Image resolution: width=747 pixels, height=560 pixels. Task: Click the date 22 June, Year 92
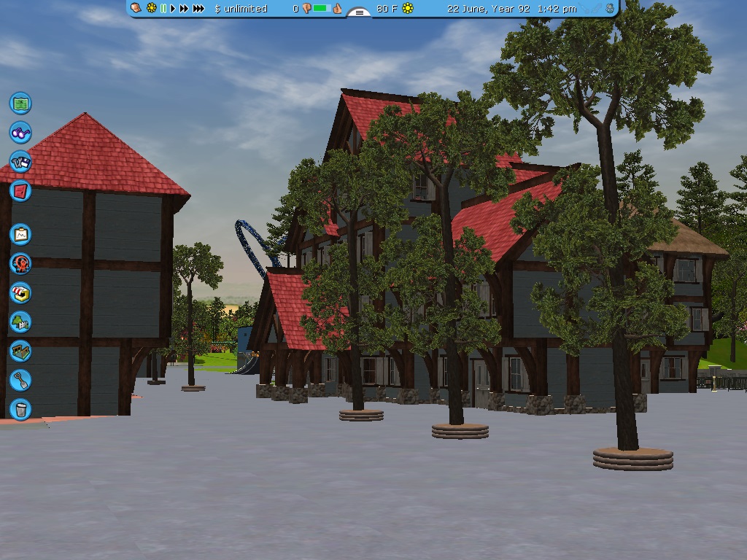[488, 9]
